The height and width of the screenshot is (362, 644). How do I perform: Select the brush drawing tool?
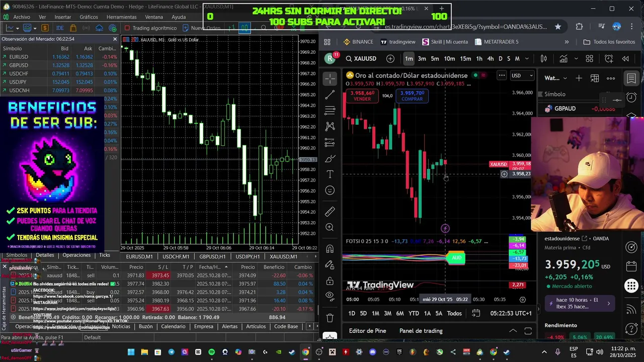[x=330, y=159]
